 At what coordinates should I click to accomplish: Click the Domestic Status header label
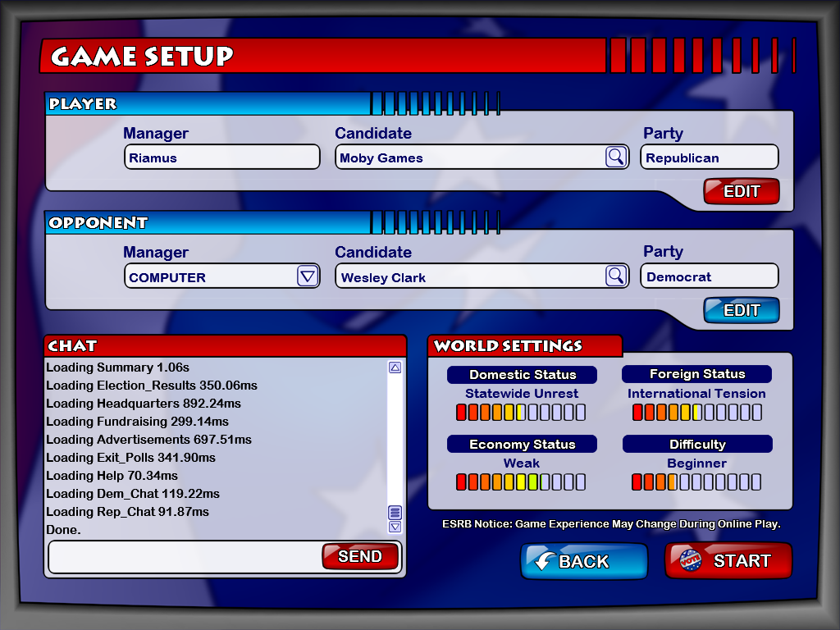522,374
